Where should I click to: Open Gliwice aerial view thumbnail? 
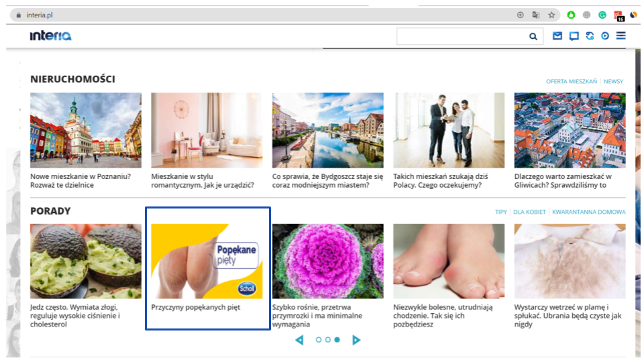click(570, 130)
